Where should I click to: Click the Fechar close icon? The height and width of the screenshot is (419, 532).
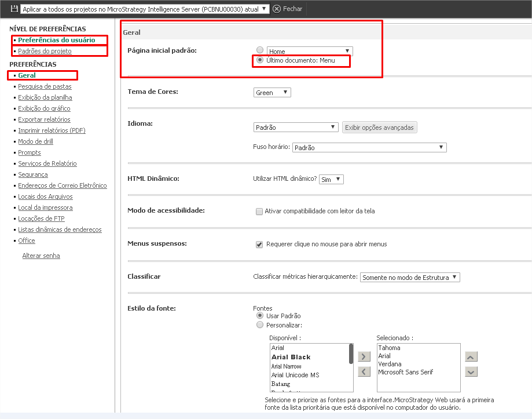tap(277, 9)
